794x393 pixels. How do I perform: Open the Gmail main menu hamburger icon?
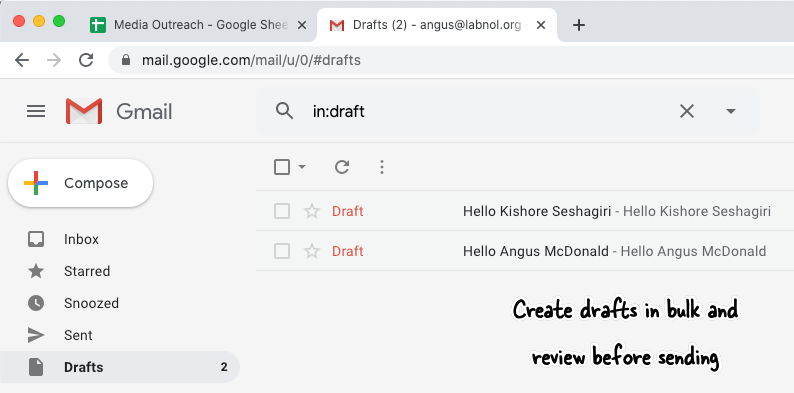tap(36, 111)
